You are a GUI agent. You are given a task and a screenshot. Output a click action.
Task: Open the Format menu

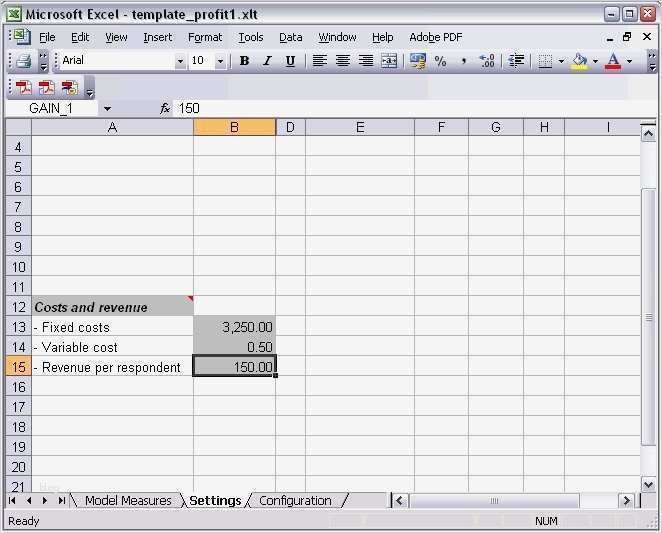point(205,38)
